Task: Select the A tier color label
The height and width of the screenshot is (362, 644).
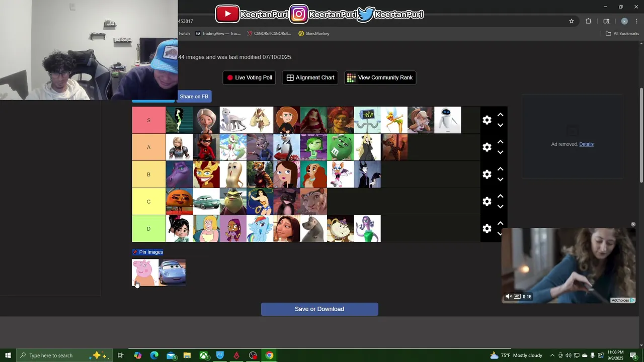Action: [148, 147]
